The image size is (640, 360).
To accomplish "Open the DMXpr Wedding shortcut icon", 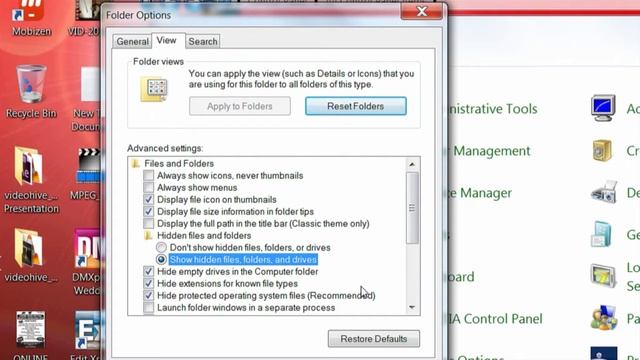I will pos(87,249).
